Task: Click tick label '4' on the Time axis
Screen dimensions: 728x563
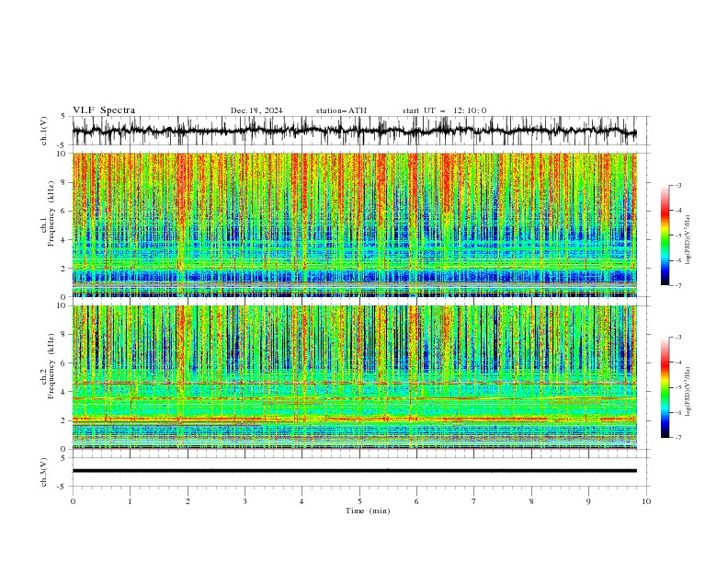Action: pyautogui.click(x=301, y=501)
